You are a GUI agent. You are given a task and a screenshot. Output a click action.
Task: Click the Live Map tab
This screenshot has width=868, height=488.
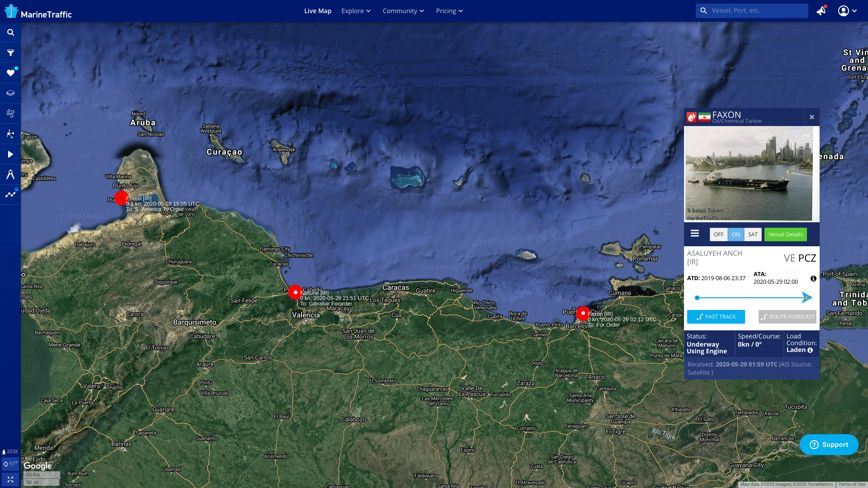317,11
